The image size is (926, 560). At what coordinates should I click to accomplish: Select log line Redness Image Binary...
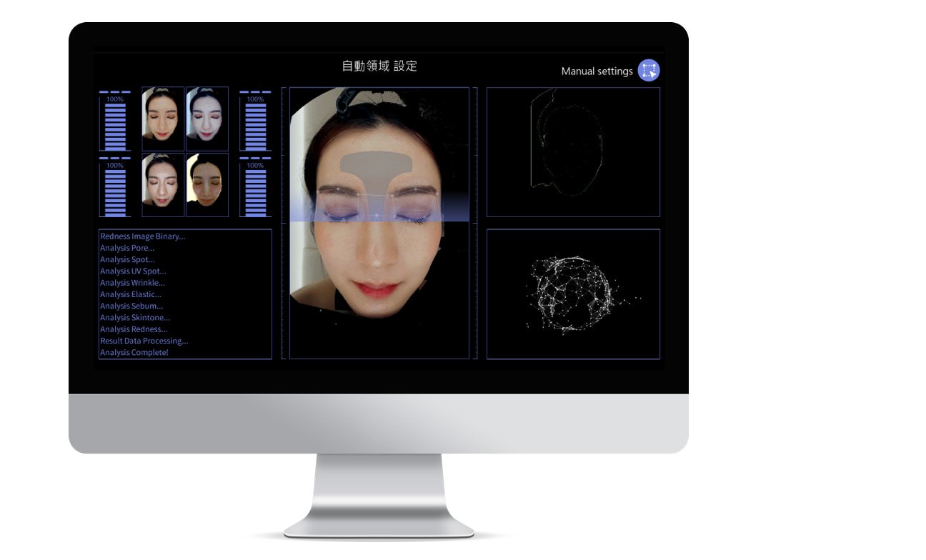coord(143,236)
